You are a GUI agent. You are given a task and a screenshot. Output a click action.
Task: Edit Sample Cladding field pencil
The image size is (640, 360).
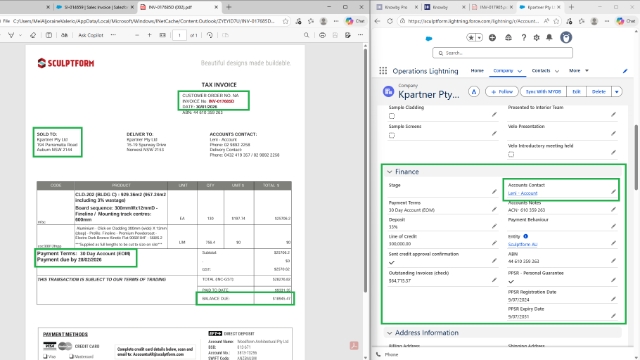(x=494, y=115)
